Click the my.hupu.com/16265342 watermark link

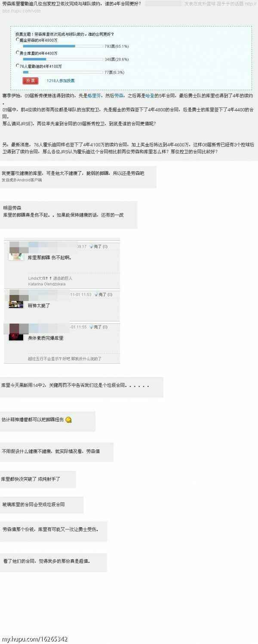coord(35,639)
